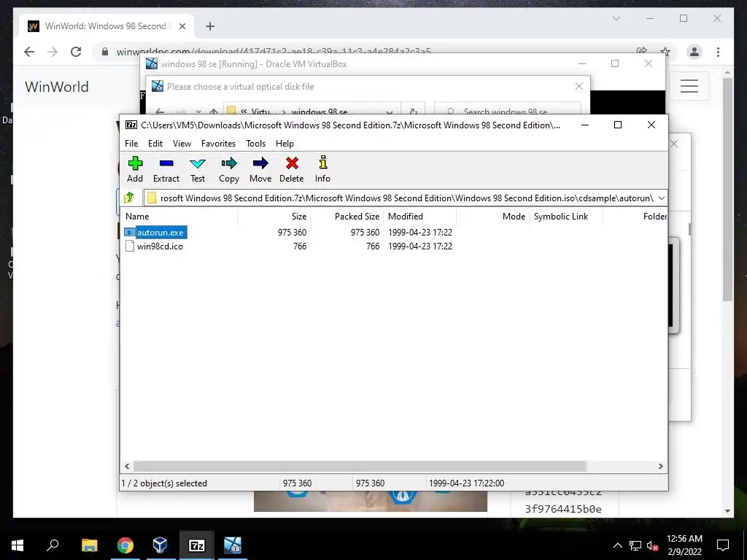Open the View menu

(x=182, y=144)
